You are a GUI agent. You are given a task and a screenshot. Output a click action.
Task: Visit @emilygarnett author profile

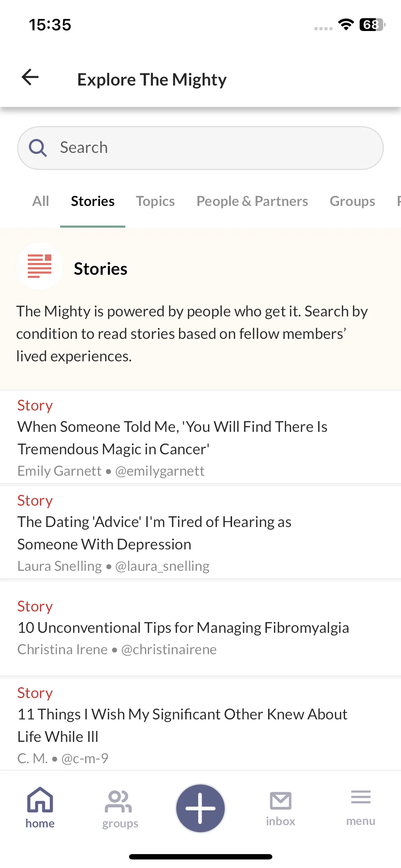tap(160, 471)
